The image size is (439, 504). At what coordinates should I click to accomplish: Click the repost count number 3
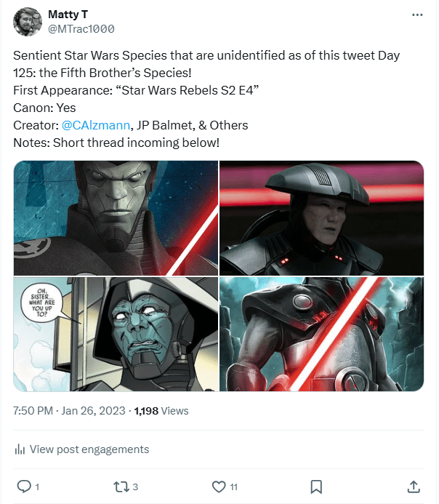click(x=135, y=486)
